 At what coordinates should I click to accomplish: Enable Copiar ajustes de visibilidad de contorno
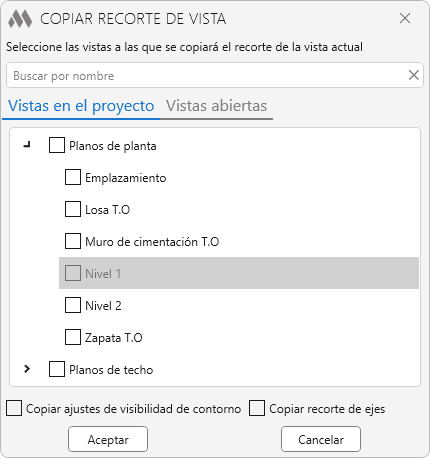click(x=14, y=408)
